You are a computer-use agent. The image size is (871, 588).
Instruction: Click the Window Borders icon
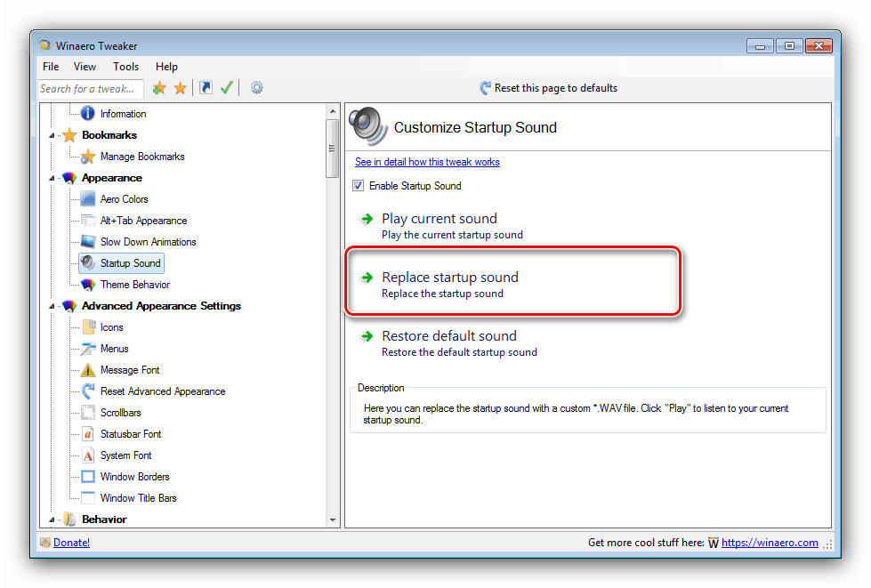88,477
